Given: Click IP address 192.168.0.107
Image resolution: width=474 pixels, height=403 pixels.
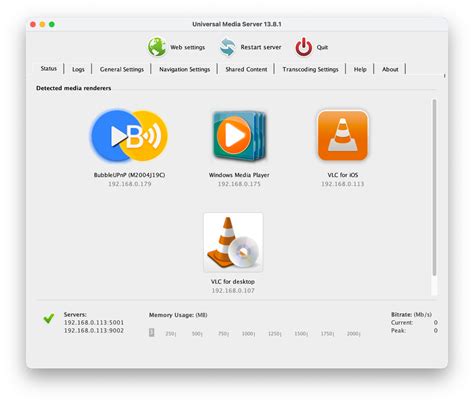Looking at the screenshot, I should click(233, 291).
